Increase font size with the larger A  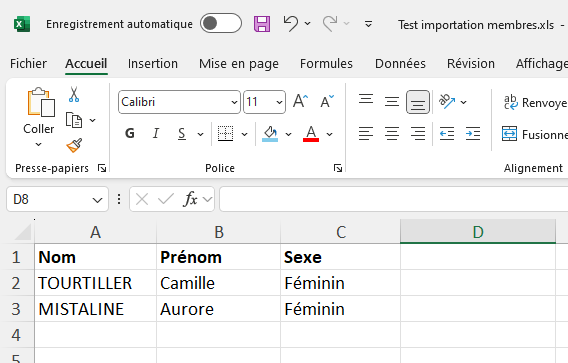[300, 101]
